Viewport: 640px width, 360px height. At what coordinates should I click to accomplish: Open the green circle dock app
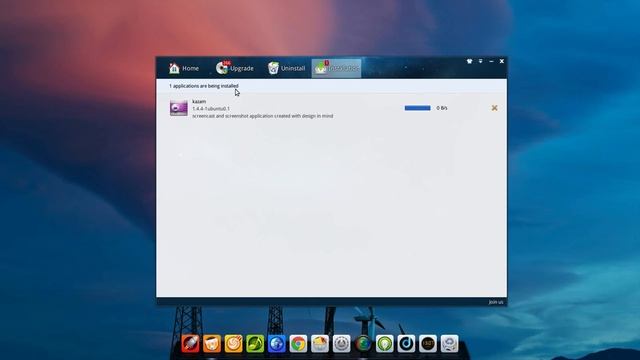click(384, 344)
